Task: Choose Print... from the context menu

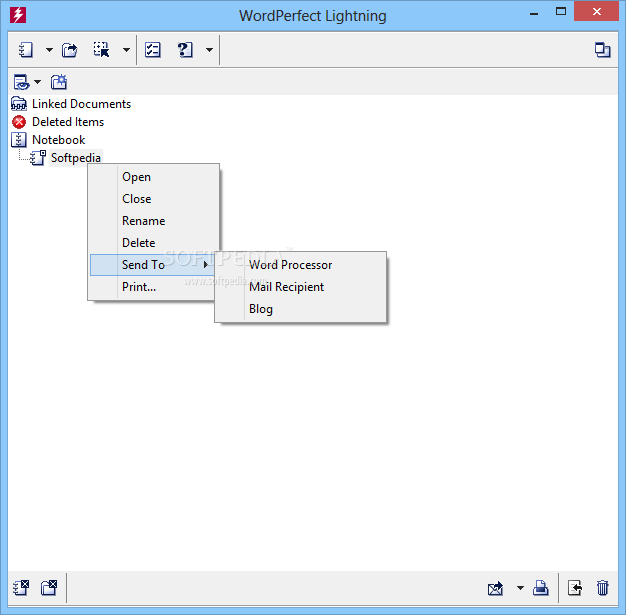Action: pyautogui.click(x=154, y=287)
